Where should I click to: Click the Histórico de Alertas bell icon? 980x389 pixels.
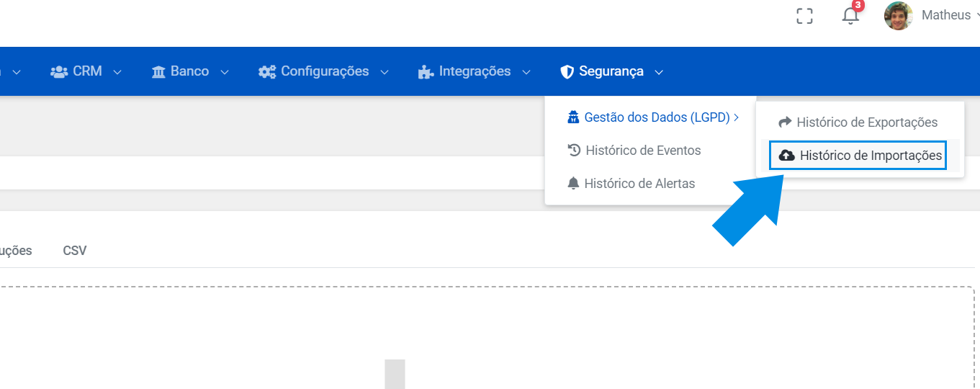tap(573, 183)
